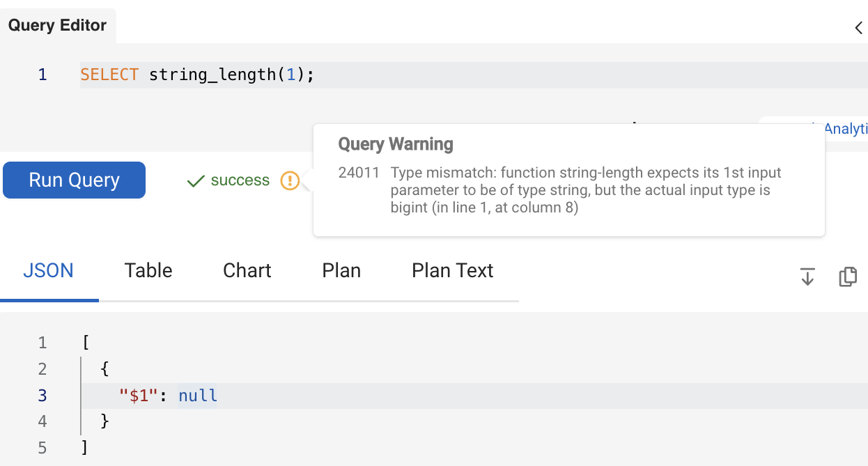
Task: Click the SQL query on line 1
Action: tap(197, 75)
